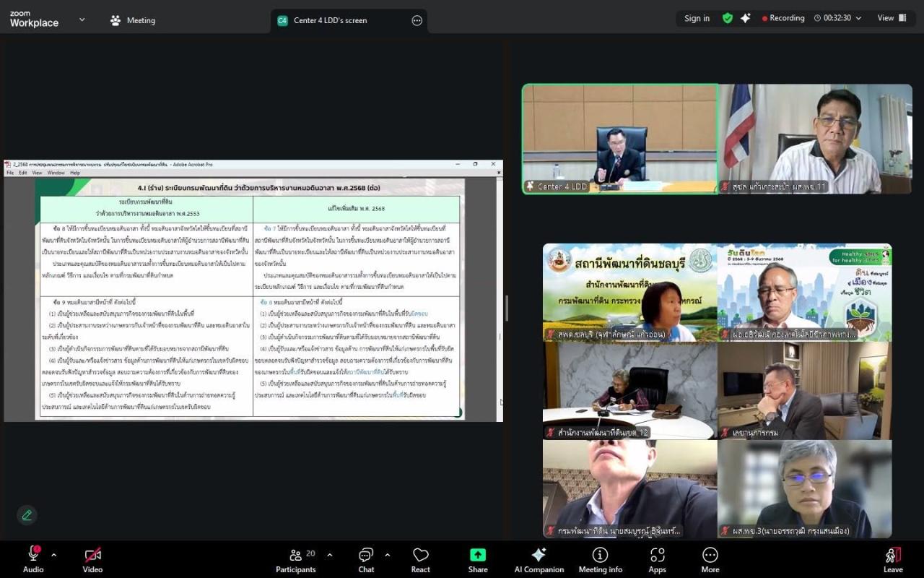Image resolution: width=924 pixels, height=578 pixels.
Task: Click the green encryption shield icon
Action: pyautogui.click(x=728, y=18)
